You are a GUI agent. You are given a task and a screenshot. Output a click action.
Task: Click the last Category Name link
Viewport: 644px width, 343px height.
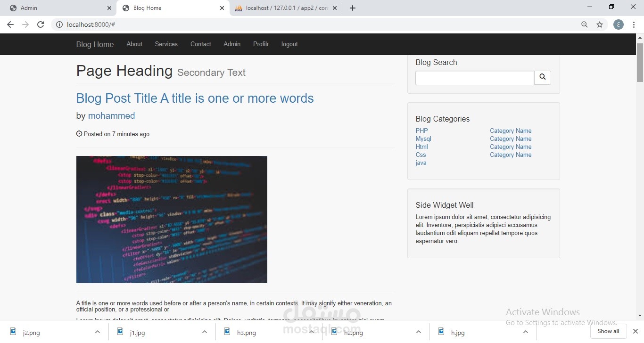click(x=511, y=155)
